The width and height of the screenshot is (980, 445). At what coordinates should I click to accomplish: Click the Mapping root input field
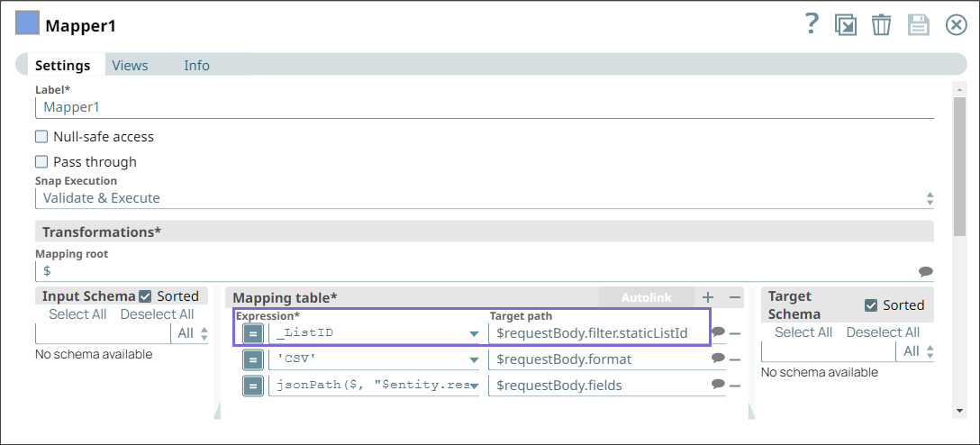tap(476, 271)
